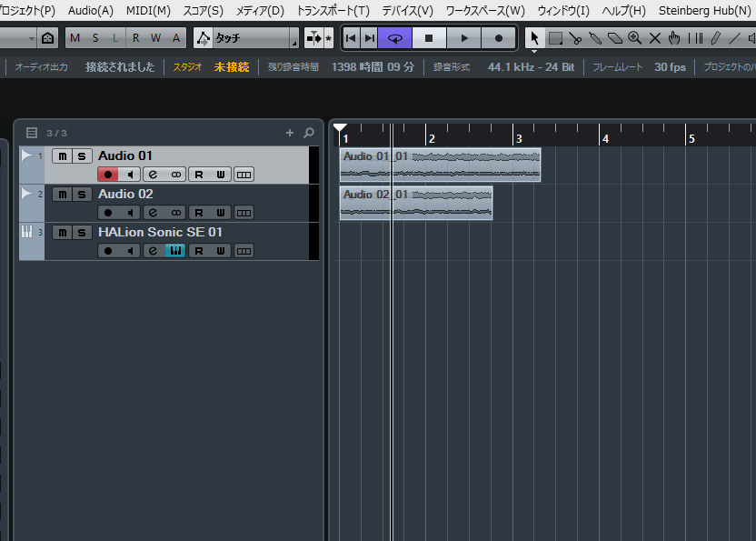Open the track list settings icon
This screenshot has width=756, height=541.
pyautogui.click(x=32, y=133)
